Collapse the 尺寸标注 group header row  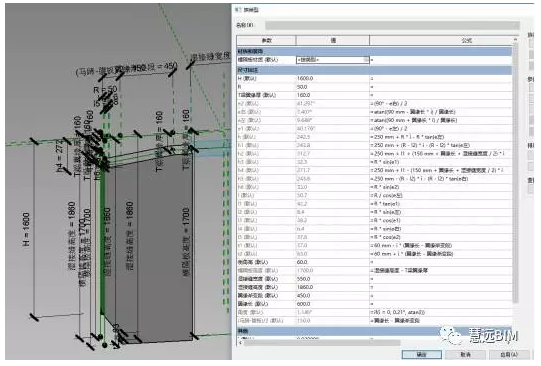[374, 70]
